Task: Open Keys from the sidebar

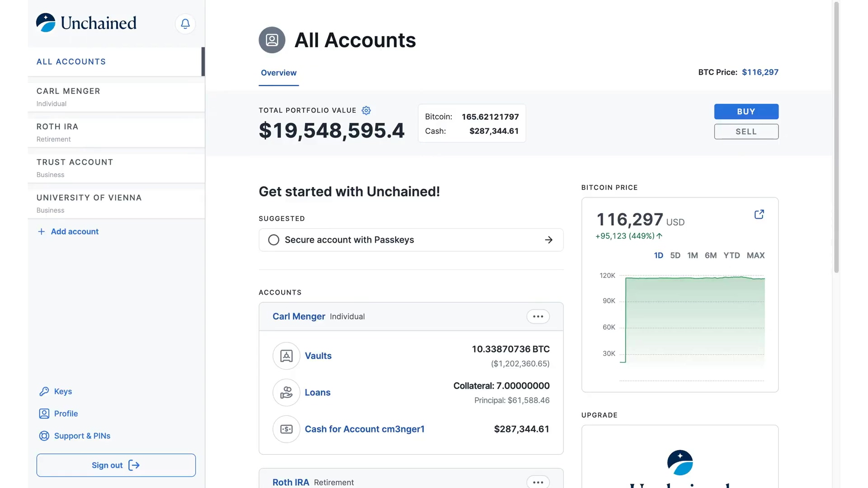Action: 63,391
